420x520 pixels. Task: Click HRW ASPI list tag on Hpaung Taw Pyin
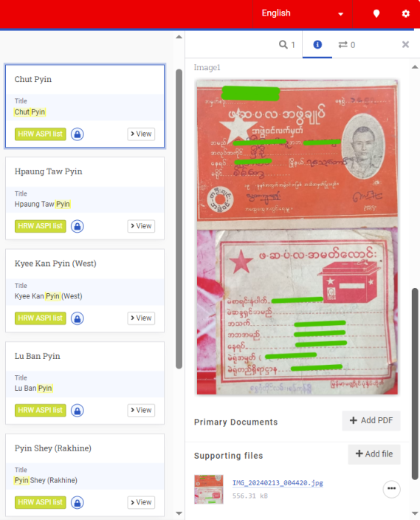click(x=41, y=226)
